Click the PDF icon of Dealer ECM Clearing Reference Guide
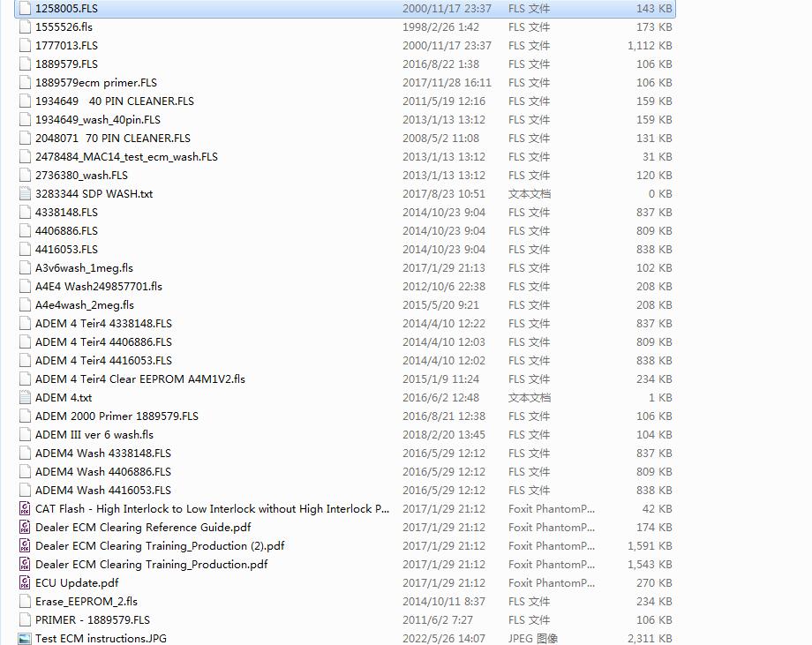Image resolution: width=812 pixels, height=645 pixels. pos(25,527)
